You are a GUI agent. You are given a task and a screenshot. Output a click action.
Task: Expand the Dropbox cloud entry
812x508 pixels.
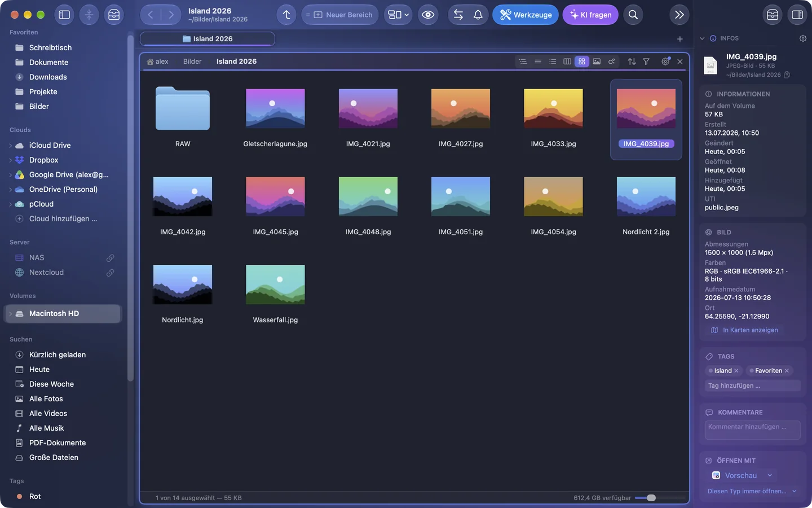(x=11, y=160)
